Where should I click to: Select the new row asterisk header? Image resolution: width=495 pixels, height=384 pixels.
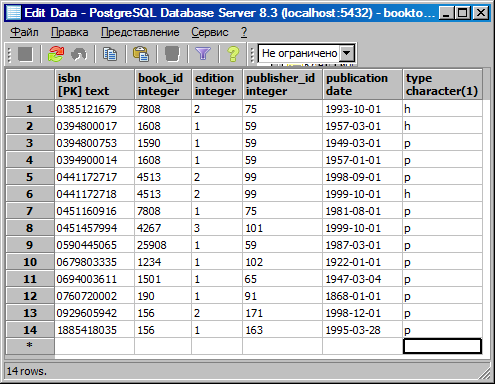(30, 346)
